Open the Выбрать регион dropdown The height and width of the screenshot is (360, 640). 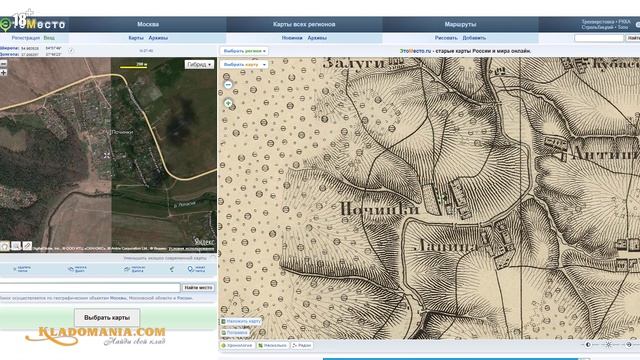(244, 51)
